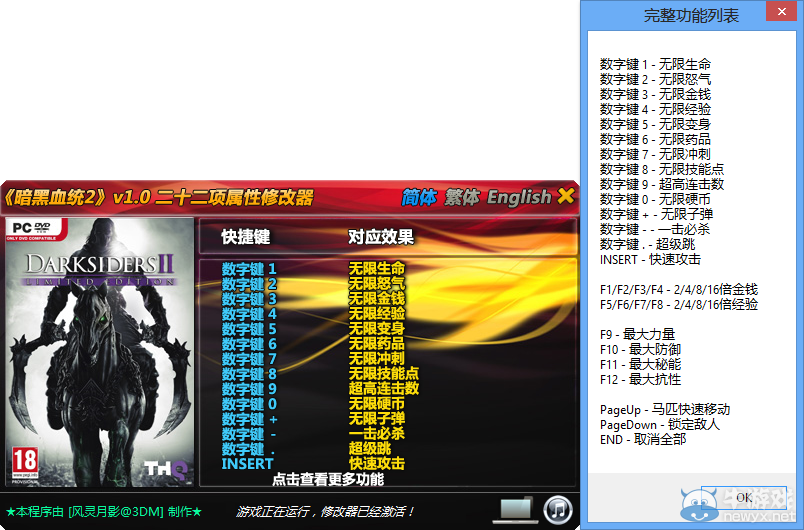The height and width of the screenshot is (530, 804).
Task: Click 点击查看更多功能 link
Action: coord(328,479)
